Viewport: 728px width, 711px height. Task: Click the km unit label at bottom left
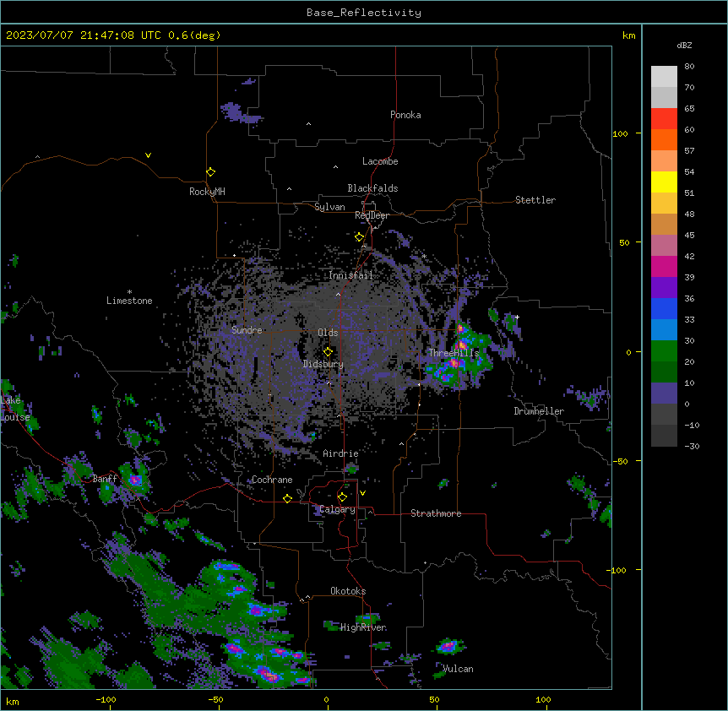(x=13, y=702)
